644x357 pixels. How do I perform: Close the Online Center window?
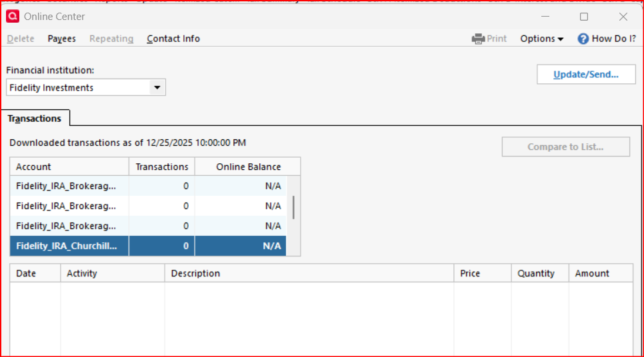[x=623, y=17]
